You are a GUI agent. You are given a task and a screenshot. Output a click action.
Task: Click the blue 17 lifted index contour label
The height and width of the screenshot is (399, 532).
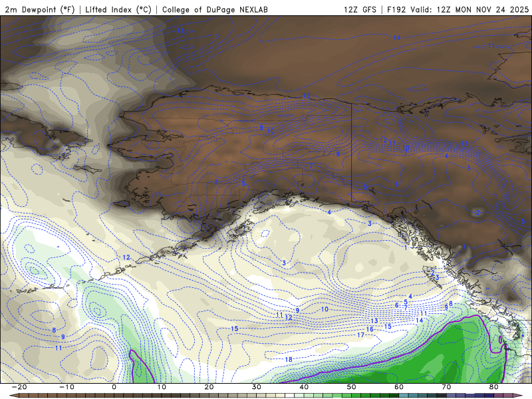(x=361, y=335)
